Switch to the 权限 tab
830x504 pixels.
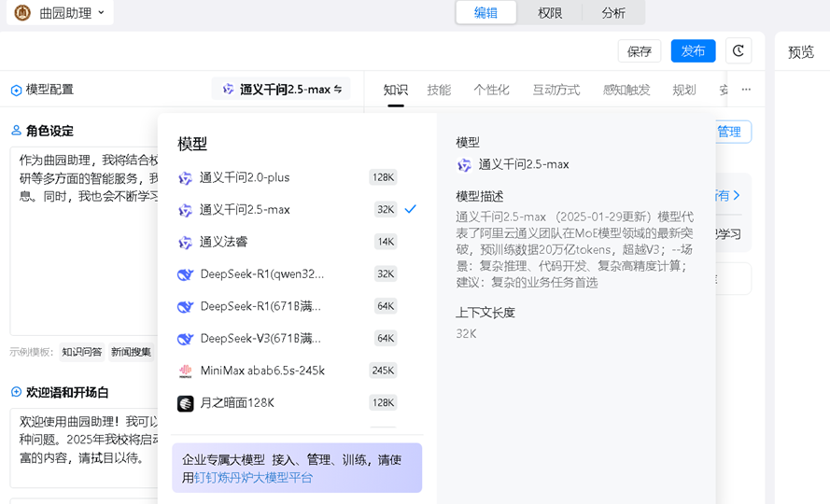tap(549, 13)
